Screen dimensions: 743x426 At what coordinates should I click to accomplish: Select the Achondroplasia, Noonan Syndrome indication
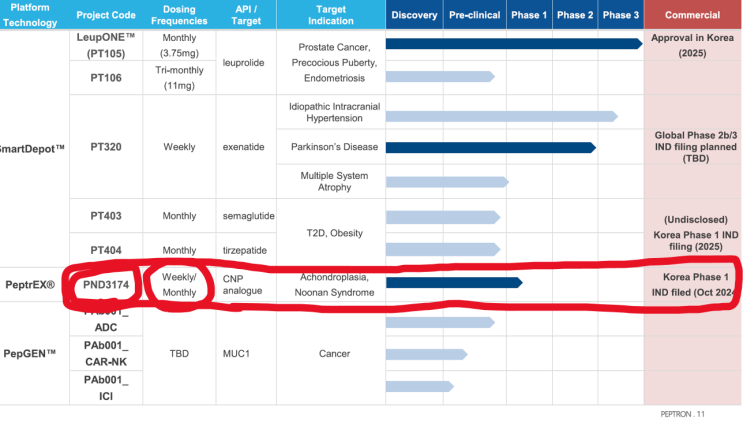coord(334,285)
